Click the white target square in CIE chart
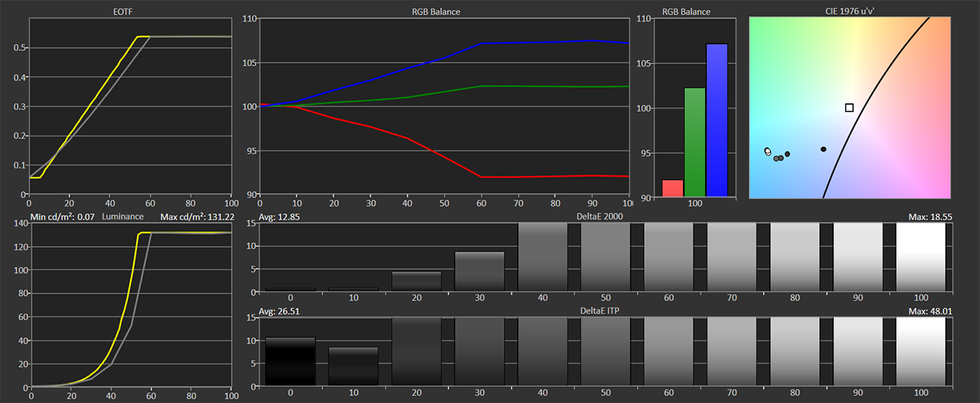 tap(849, 108)
